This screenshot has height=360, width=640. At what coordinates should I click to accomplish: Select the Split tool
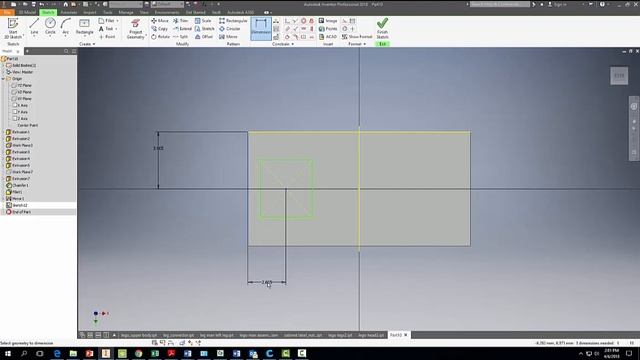[x=180, y=37]
